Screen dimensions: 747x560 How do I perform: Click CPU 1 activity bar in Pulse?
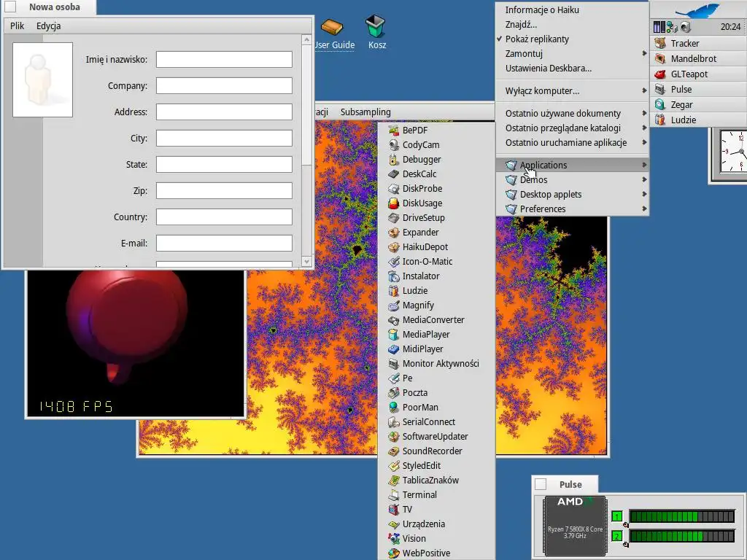point(682,516)
